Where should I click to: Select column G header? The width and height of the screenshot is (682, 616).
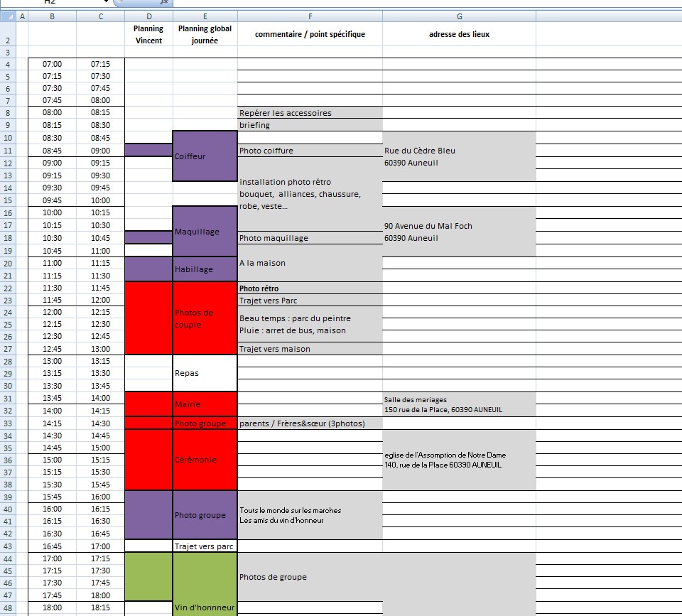click(x=460, y=16)
